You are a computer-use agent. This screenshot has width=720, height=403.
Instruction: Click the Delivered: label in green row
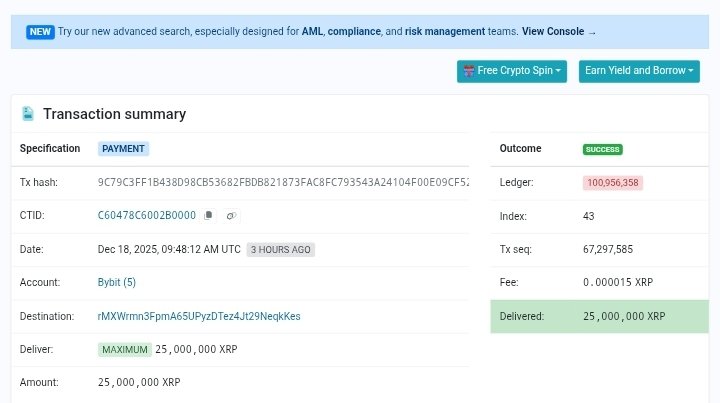pyautogui.click(x=522, y=316)
